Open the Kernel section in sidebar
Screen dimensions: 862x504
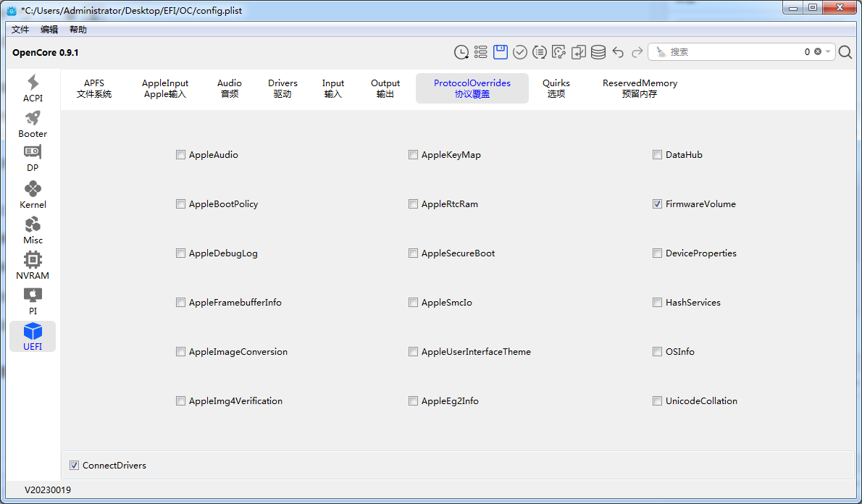[33, 194]
